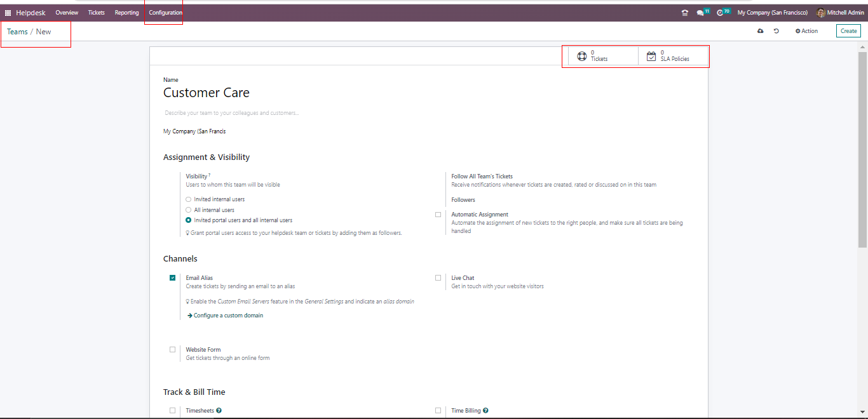Open the Configuration menu

coord(165,13)
